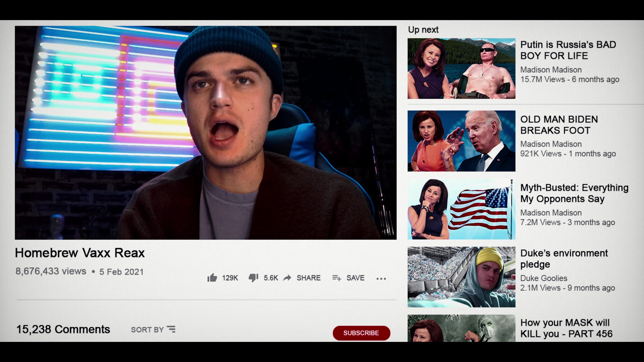Open the Putin BAD BOY FOR LIFE thumbnail
Viewport: 644px width, 362px height.
pos(461,68)
